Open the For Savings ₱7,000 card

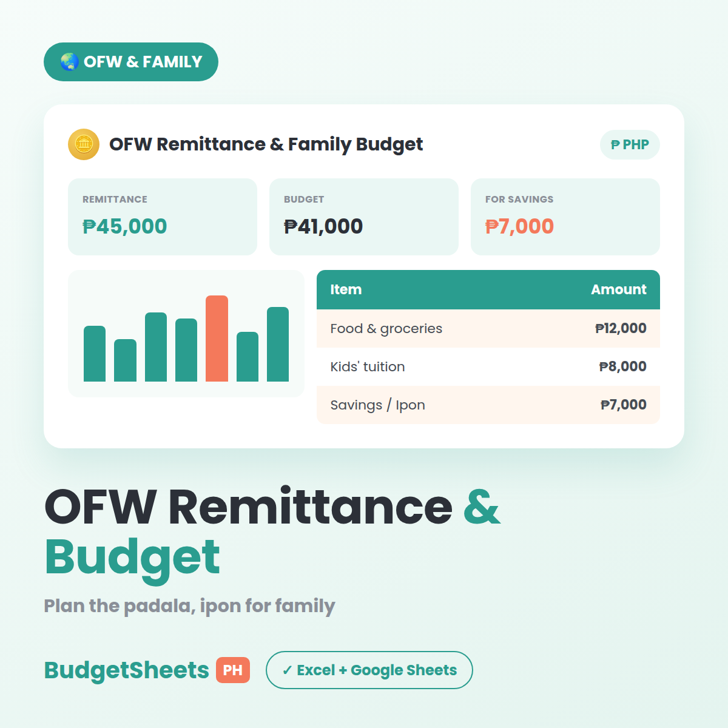(565, 217)
